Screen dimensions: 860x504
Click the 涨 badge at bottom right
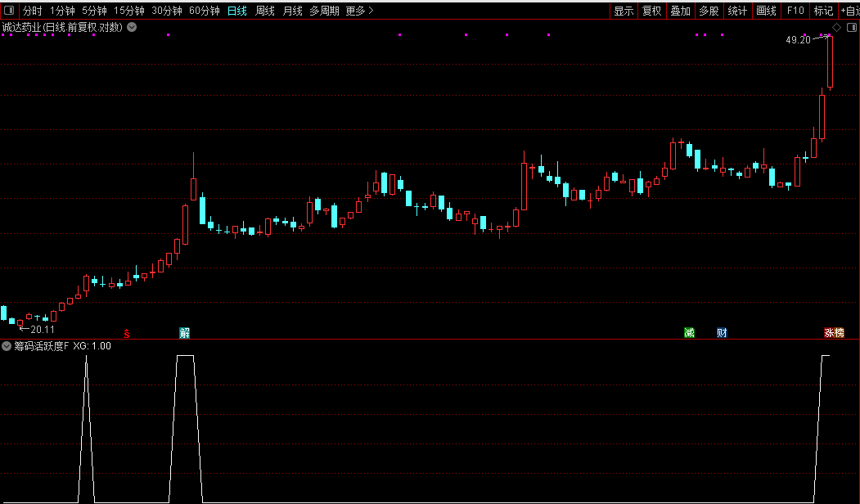pyautogui.click(x=829, y=333)
